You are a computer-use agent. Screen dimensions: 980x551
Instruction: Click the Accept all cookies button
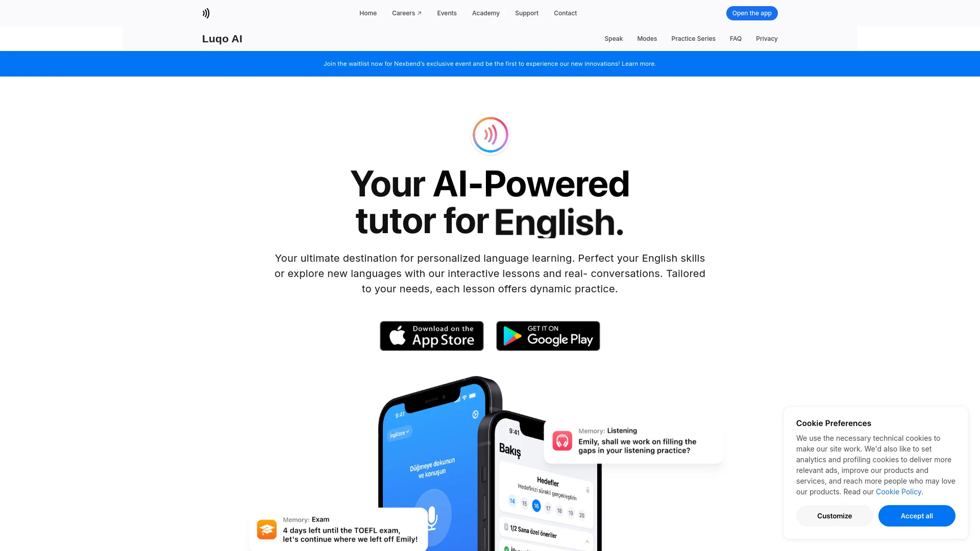tap(917, 515)
